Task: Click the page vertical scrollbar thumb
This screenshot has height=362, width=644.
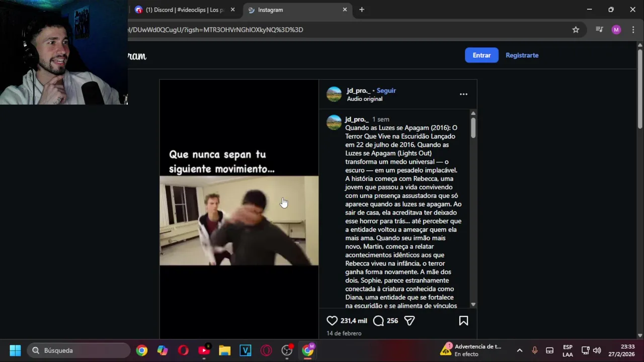Action: 640,89
